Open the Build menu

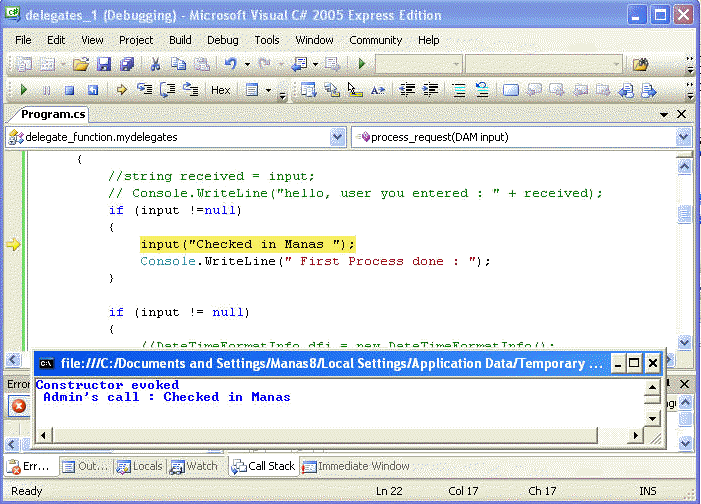[180, 40]
